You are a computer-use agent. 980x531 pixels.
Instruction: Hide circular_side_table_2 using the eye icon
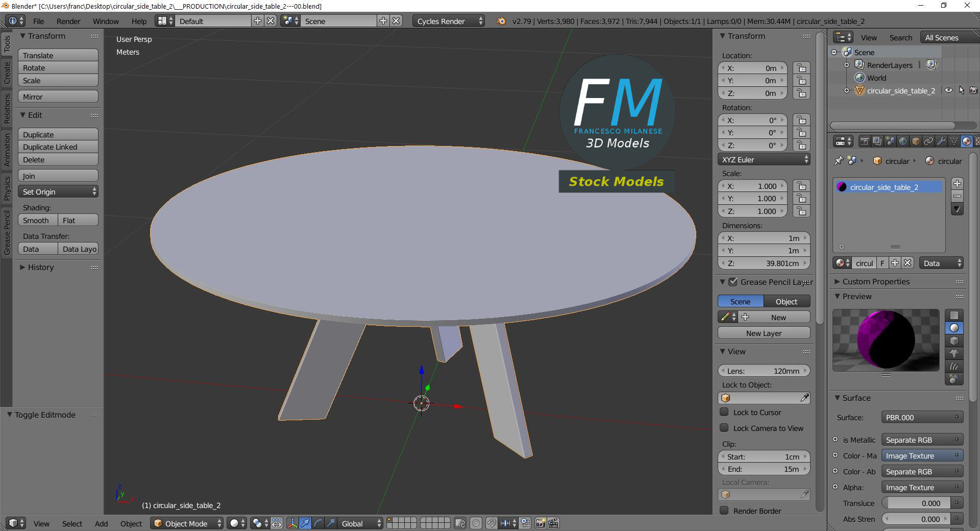click(948, 90)
